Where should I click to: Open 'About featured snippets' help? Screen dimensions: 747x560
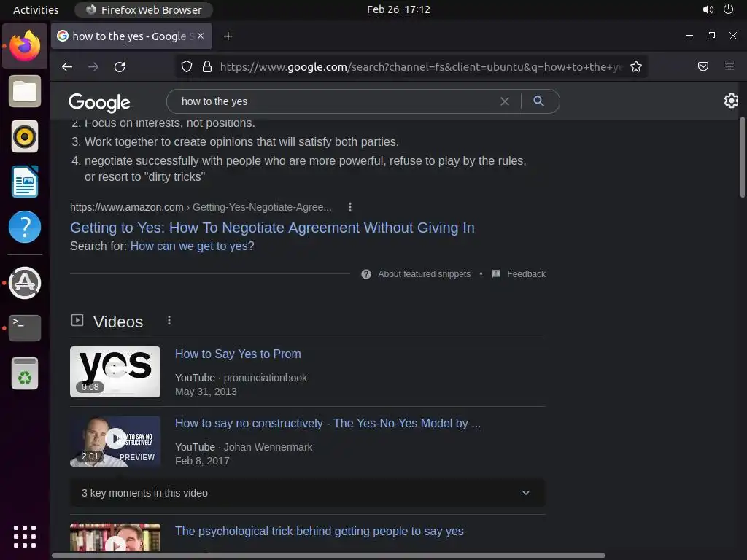(424, 274)
